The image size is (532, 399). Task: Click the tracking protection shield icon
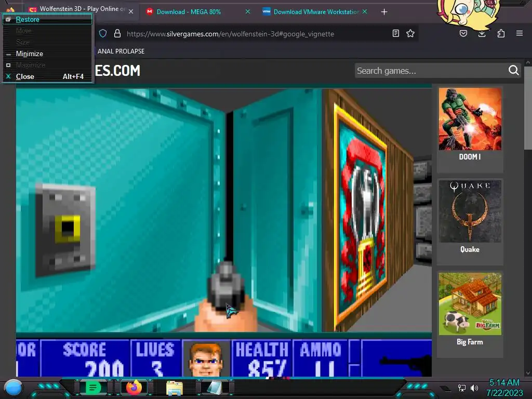[103, 33]
